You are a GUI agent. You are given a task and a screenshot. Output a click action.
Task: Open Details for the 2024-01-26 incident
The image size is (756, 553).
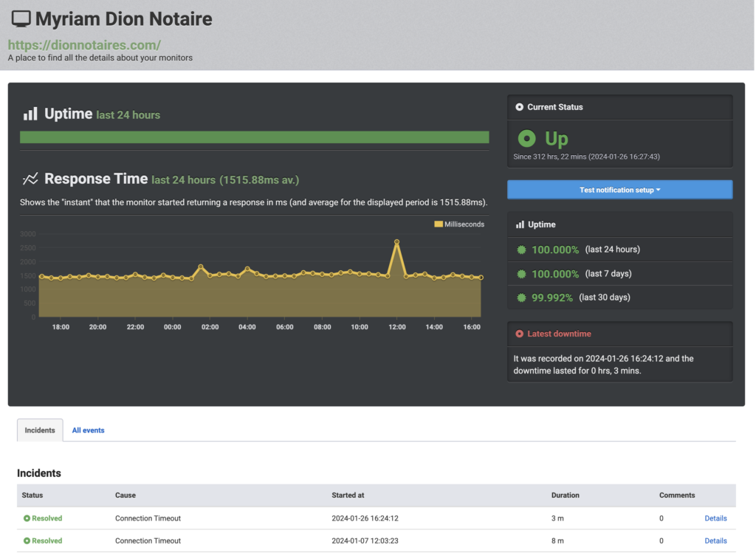(x=715, y=518)
